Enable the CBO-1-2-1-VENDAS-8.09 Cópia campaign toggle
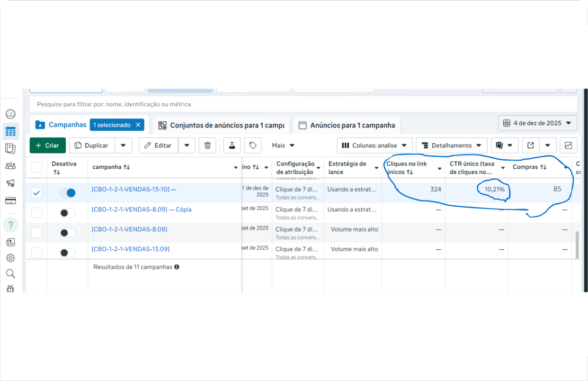Viewport: 588px width, 381px height. pos(68,213)
